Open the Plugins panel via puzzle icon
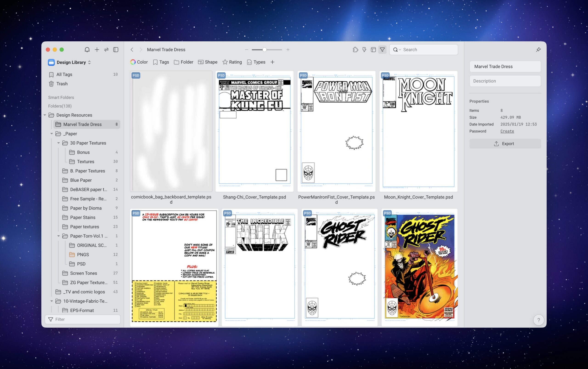 (x=355, y=50)
